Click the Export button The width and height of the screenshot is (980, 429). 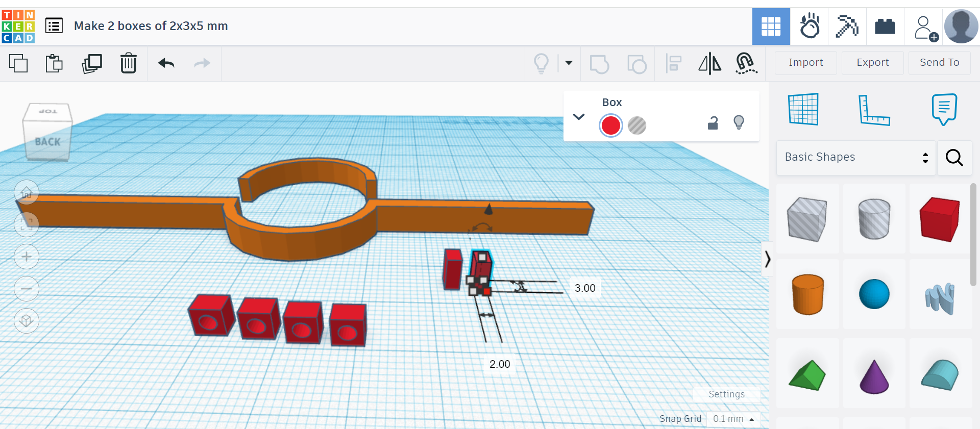(x=873, y=63)
